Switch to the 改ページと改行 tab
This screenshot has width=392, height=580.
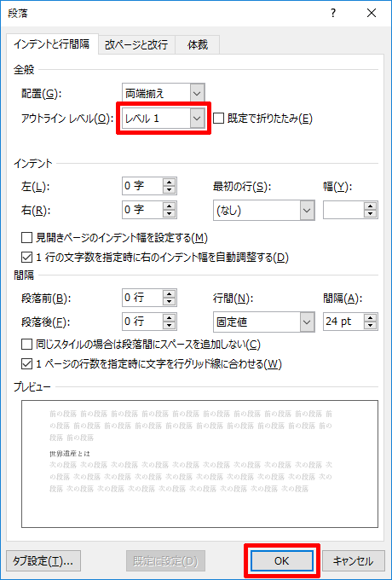click(x=136, y=44)
